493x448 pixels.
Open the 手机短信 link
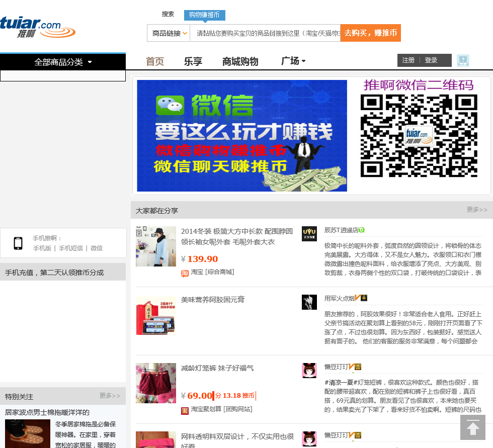coord(71,248)
